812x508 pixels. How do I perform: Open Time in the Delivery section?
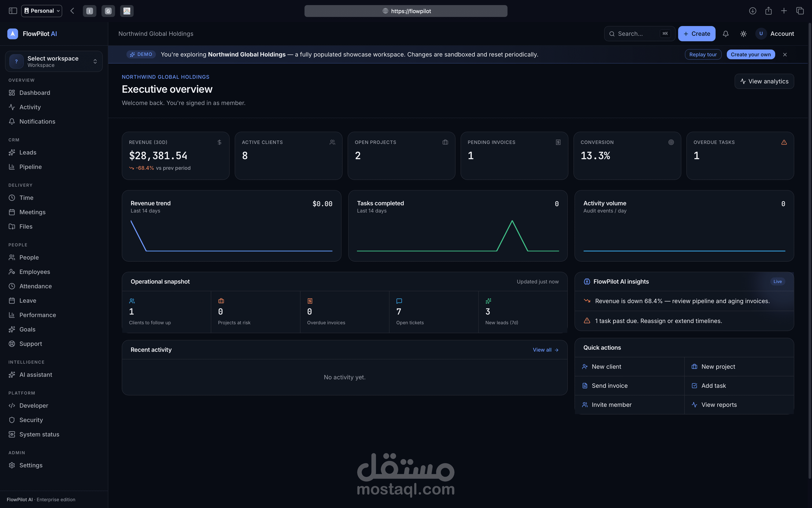click(x=54, y=198)
